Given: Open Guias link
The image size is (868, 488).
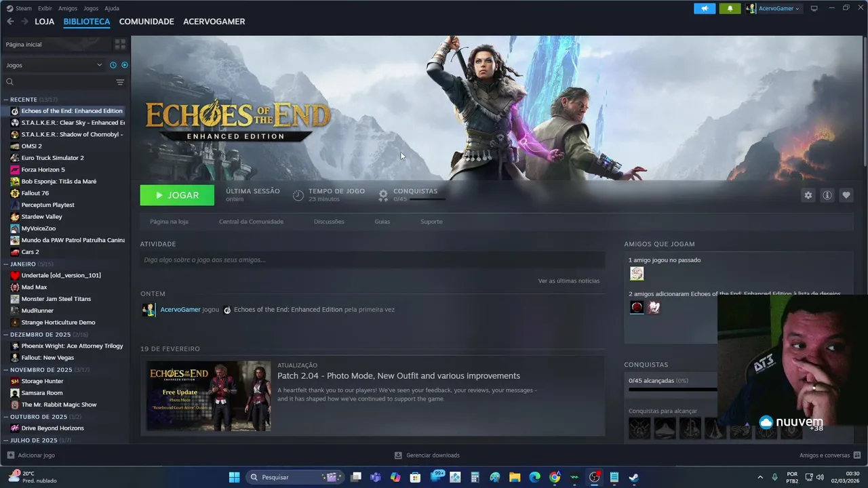Looking at the screenshot, I should [x=382, y=222].
